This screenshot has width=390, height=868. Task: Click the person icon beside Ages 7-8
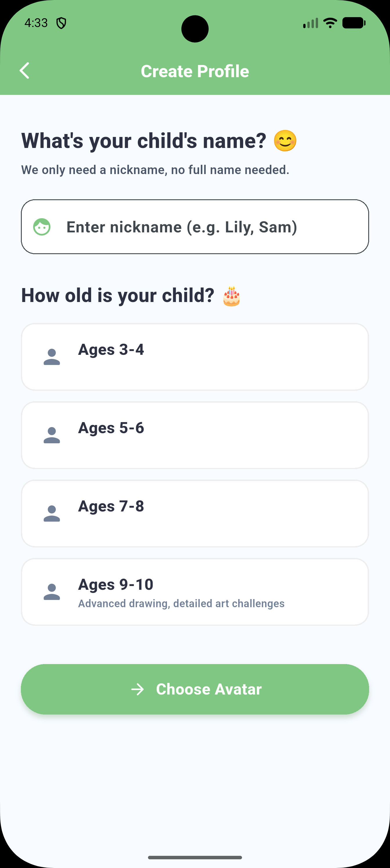tap(52, 513)
